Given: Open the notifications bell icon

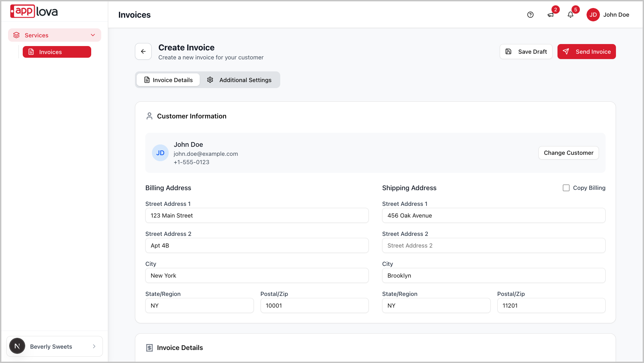Looking at the screenshot, I should click(571, 15).
